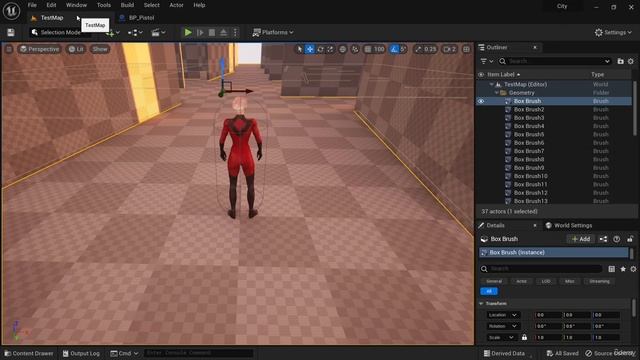The image size is (640, 360).
Task: Click the Outliner search field
Action: (555, 61)
